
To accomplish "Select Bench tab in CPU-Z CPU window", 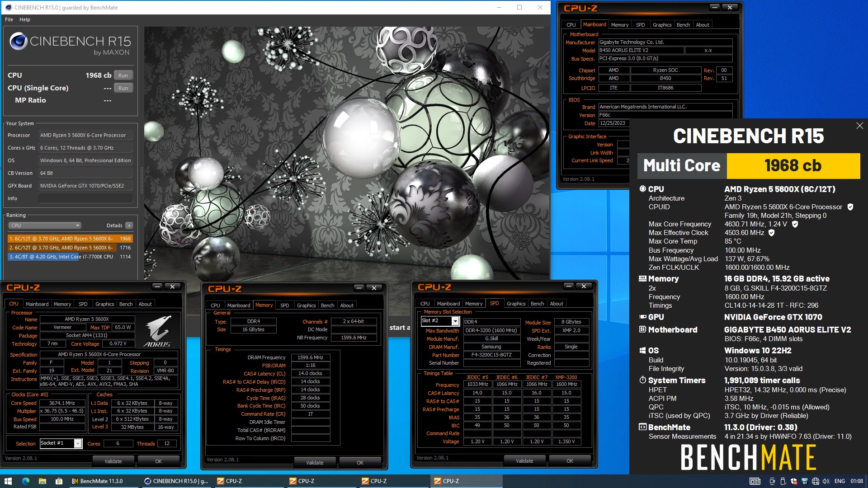I will pyautogui.click(x=126, y=304).
